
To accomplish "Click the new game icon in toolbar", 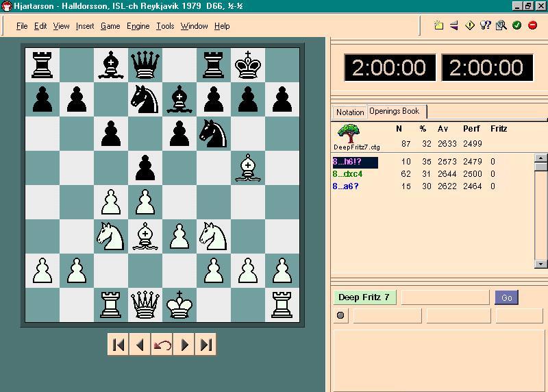I will point(439,25).
